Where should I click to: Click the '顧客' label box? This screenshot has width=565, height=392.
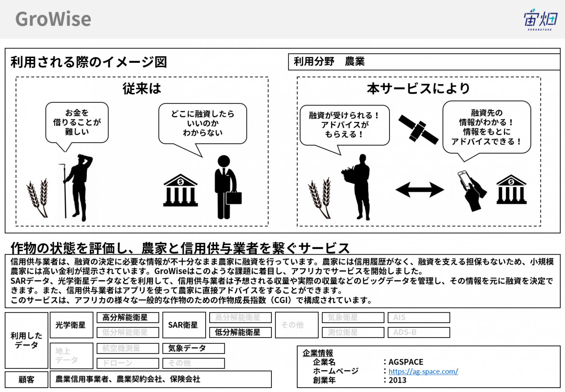pos(26,380)
